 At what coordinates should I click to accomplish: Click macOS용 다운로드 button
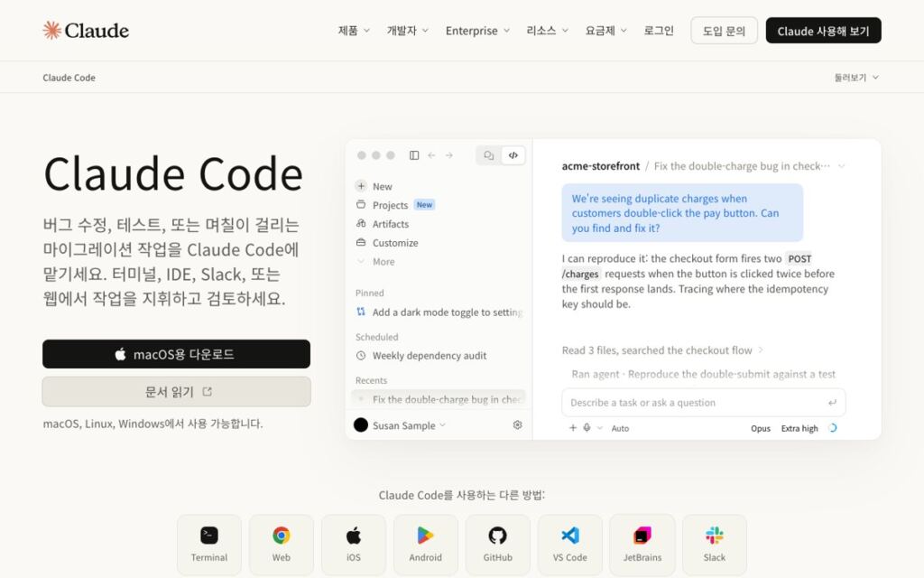coord(176,354)
